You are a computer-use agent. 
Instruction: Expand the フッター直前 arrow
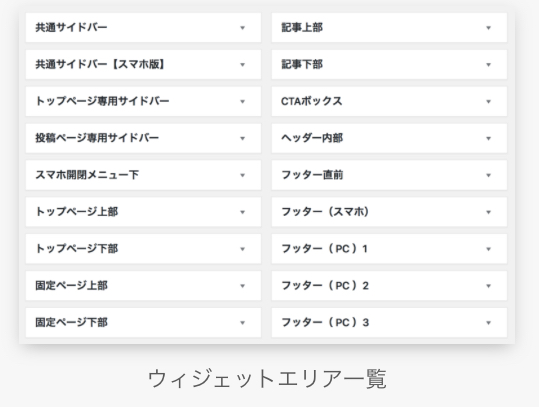(x=488, y=175)
